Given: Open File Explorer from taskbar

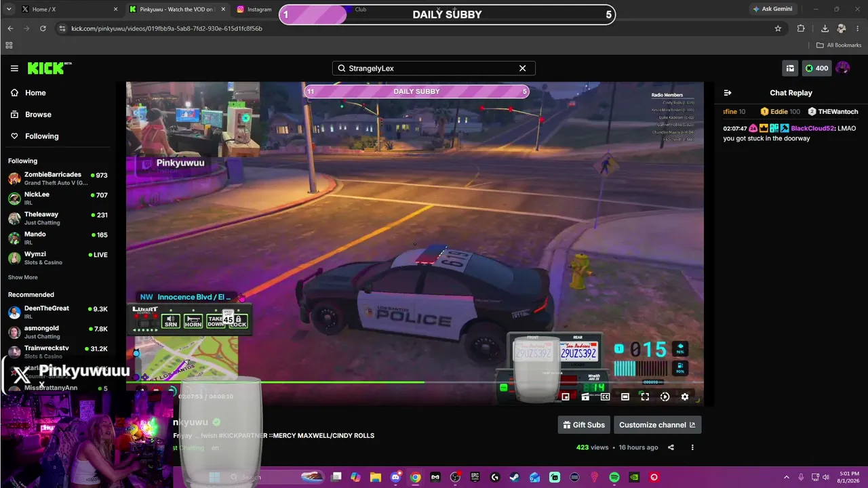Looking at the screenshot, I should [x=376, y=477].
